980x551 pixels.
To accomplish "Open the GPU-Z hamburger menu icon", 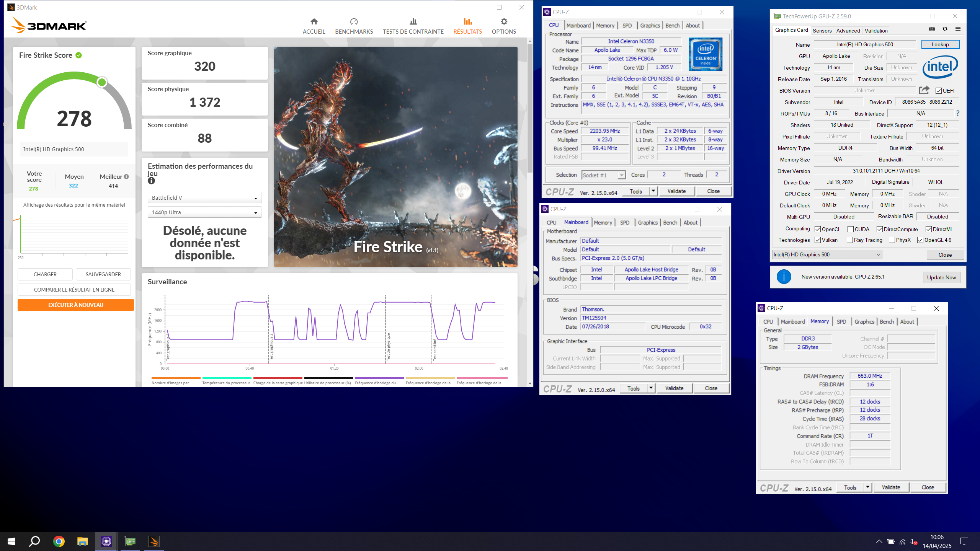I will 958,29.
